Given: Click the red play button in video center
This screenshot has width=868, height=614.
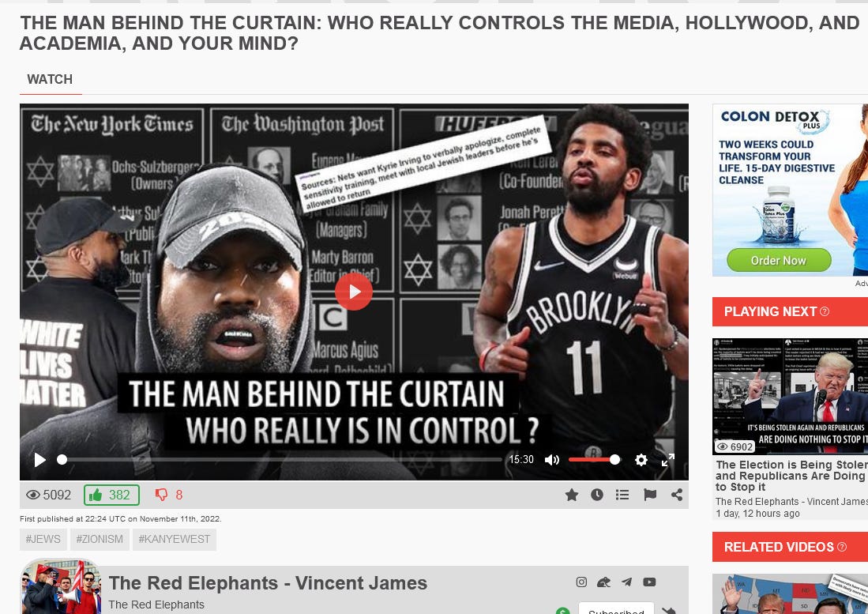Looking at the screenshot, I should 353,292.
